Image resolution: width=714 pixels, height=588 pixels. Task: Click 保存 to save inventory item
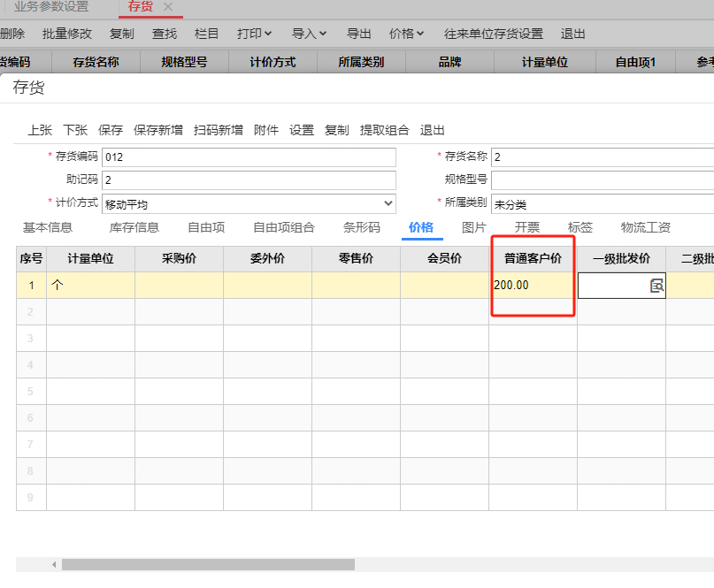point(111,130)
